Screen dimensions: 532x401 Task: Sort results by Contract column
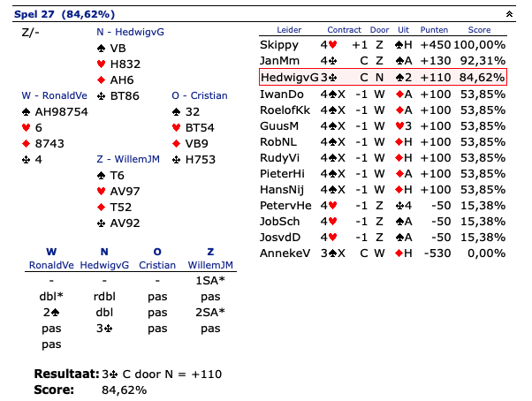pyautogui.click(x=344, y=30)
